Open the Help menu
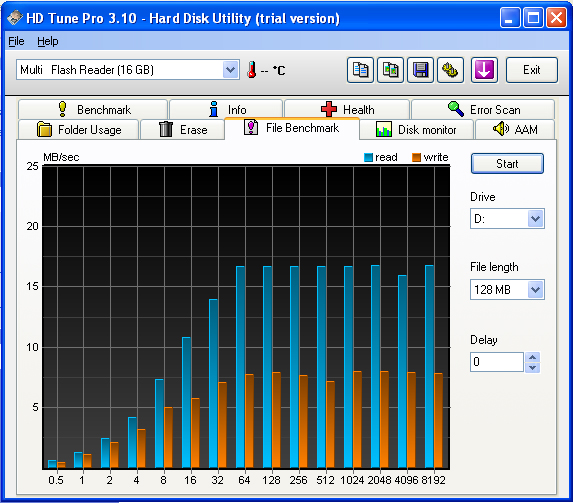The width and height of the screenshot is (573, 503). point(48,41)
